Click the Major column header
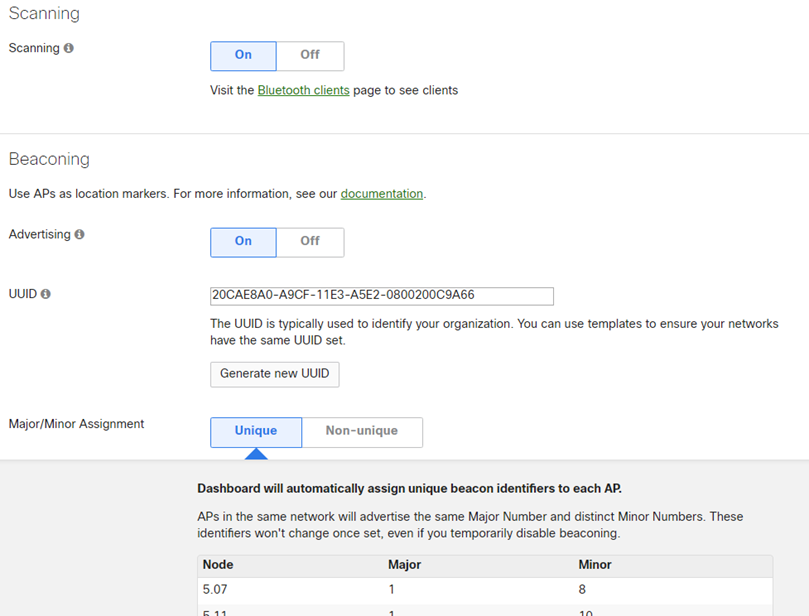This screenshot has height=616, width=809. tap(404, 565)
